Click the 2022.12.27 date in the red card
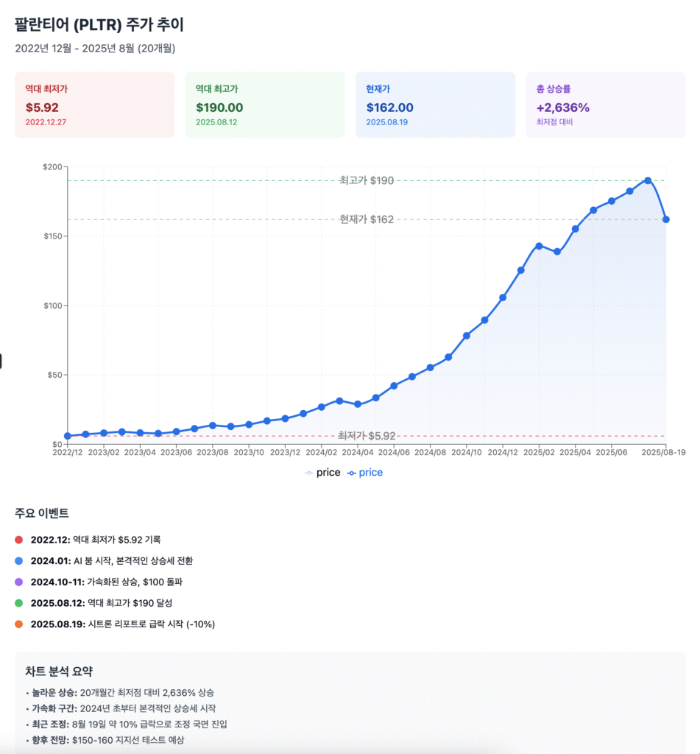 [46, 122]
